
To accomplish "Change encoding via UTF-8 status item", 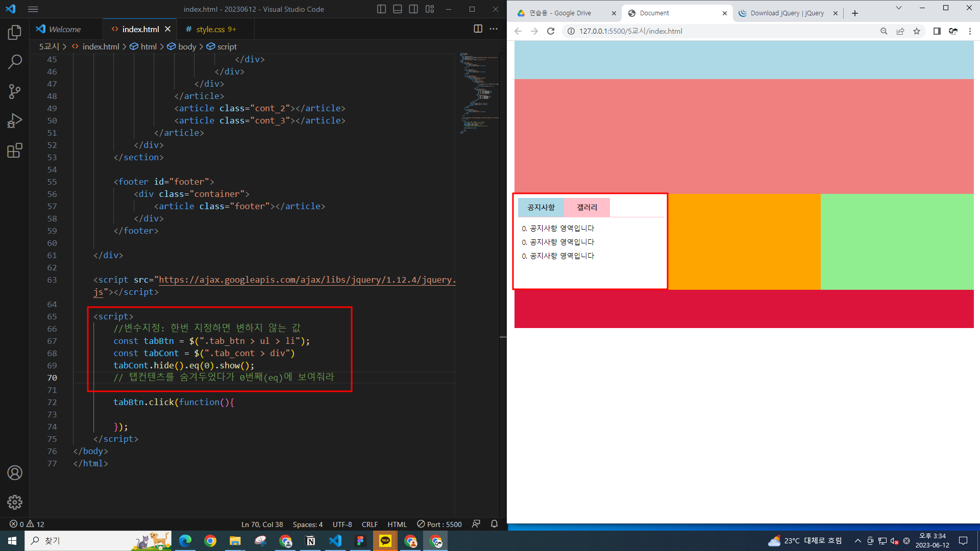I will click(342, 524).
